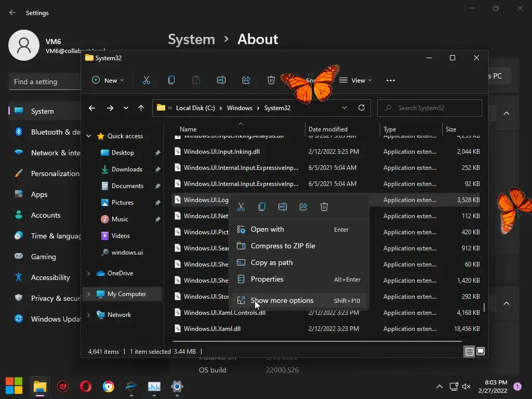Open recent locations dropdown arrow
The height and width of the screenshot is (399, 532).
(126, 108)
